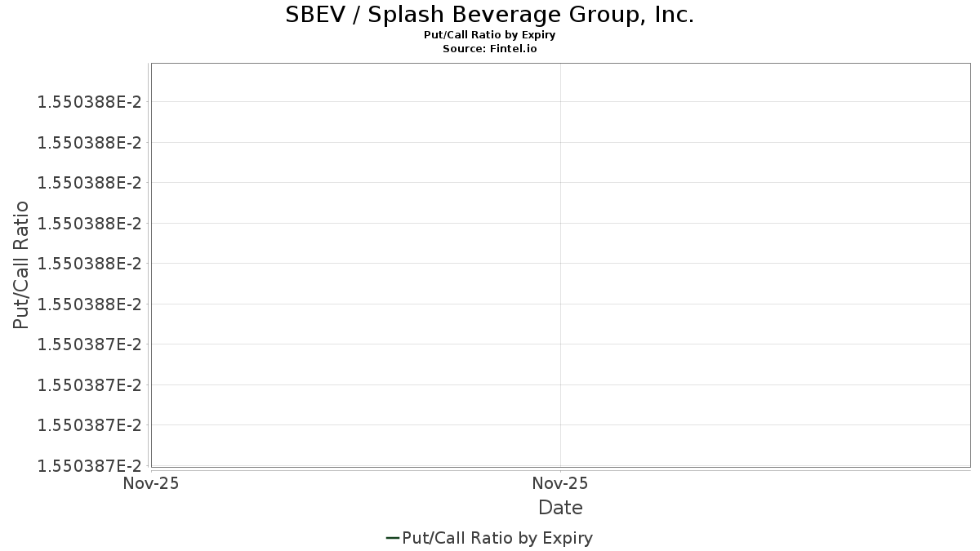980x551 pixels.
Task: Select the lowest 1.550388E-2 y-axis tick label
Action: (89, 304)
